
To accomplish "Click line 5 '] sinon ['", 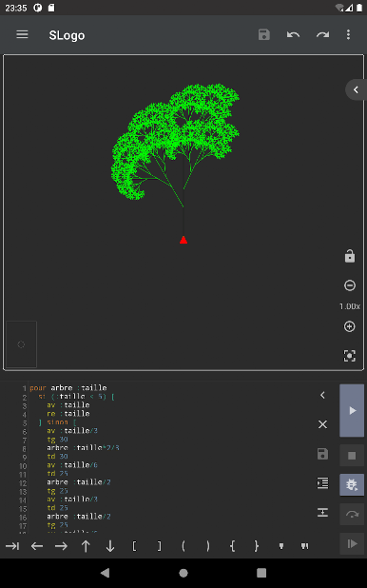I will click(x=57, y=422).
